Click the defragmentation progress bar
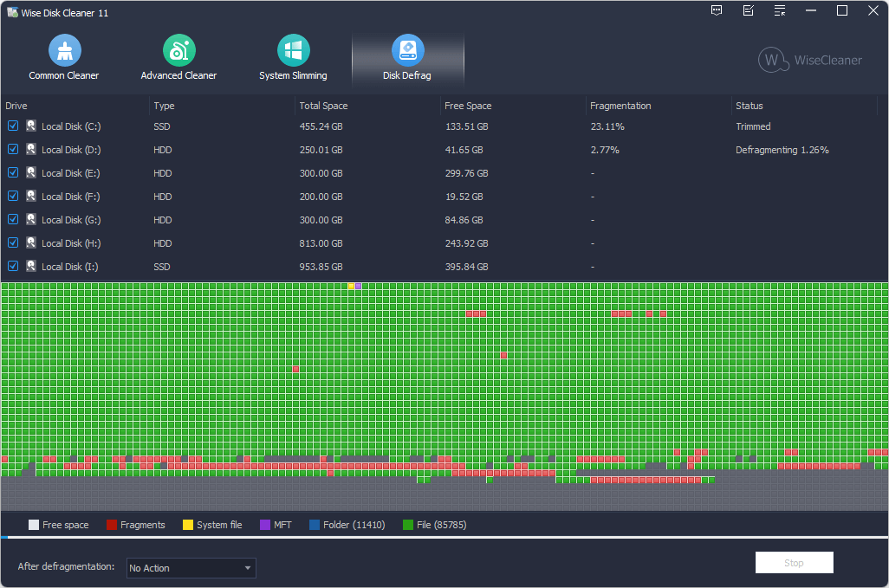This screenshot has width=889, height=588. coord(444,536)
